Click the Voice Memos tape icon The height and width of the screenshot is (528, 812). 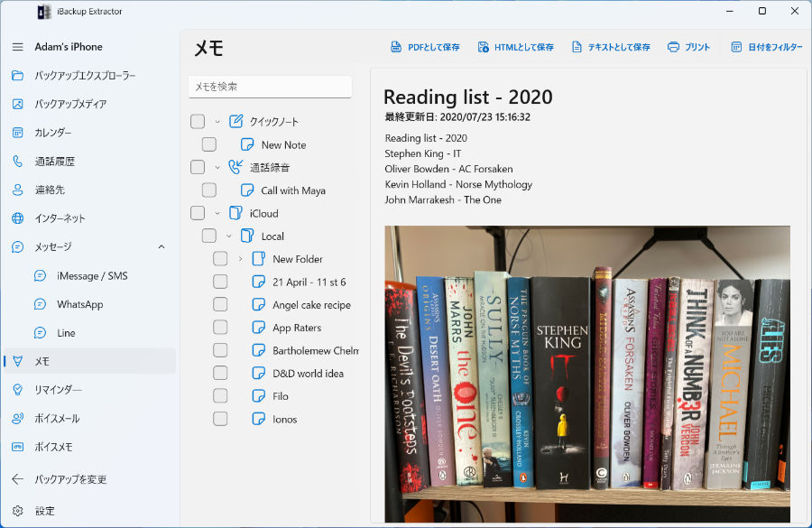pyautogui.click(x=18, y=447)
